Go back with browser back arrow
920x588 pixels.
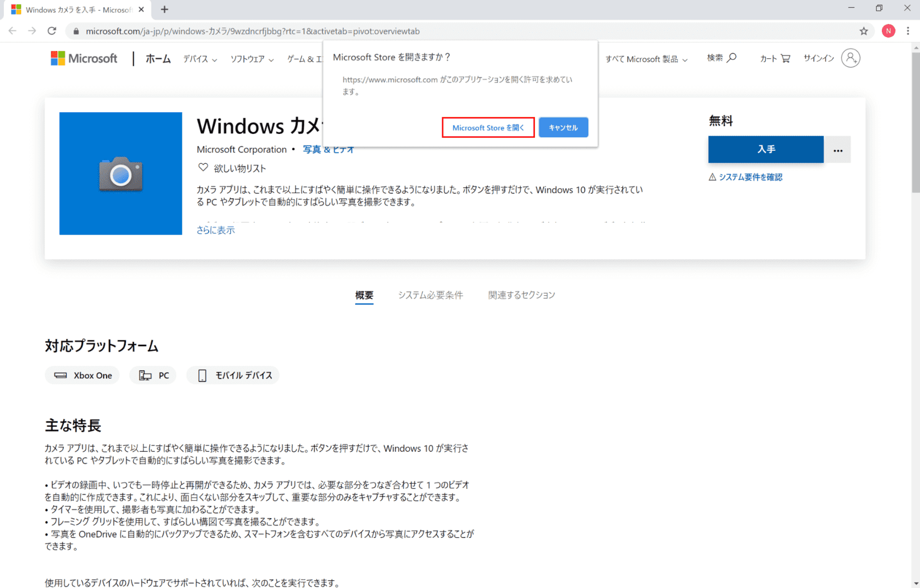pos(13,31)
